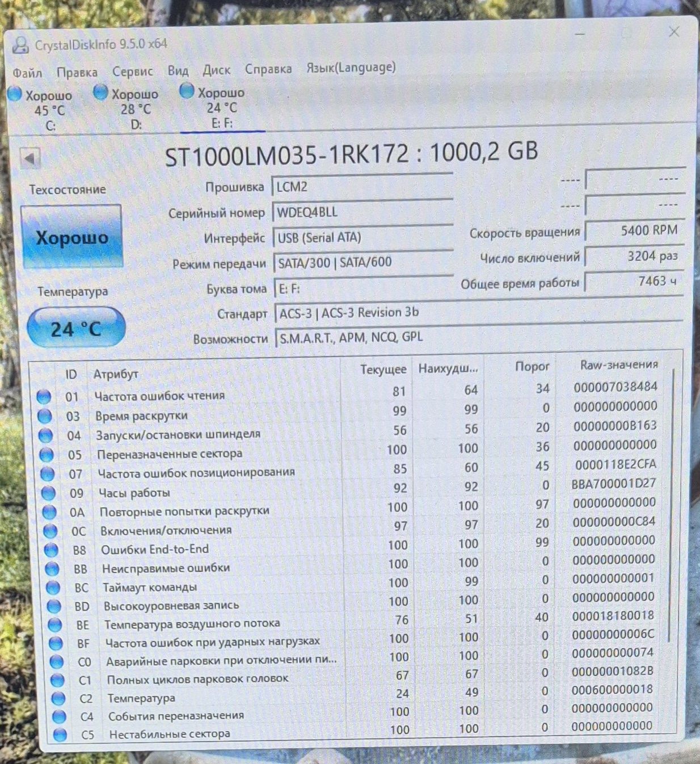Open the Файл menu
This screenshot has width=700, height=764.
tap(27, 73)
